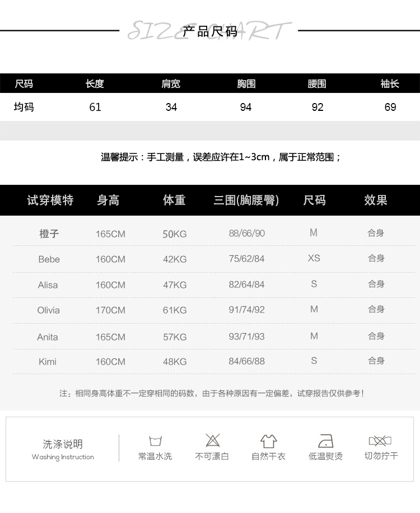Screen dimensions: 420x513
Task: Click the 三围(胸腰臀) header
Action: point(246,200)
